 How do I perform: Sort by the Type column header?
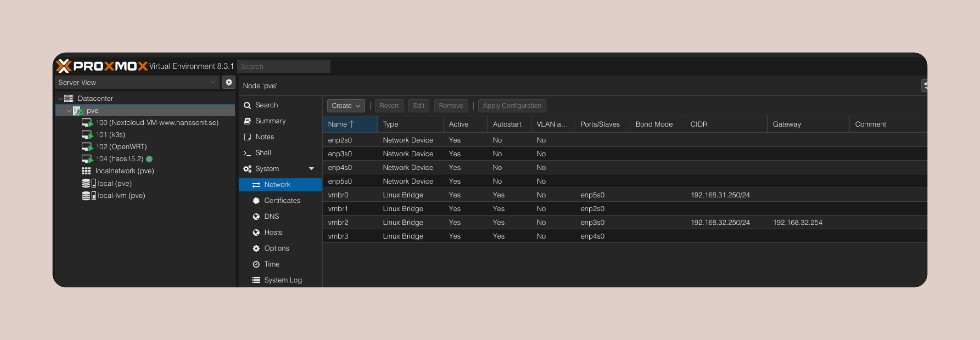(x=410, y=124)
